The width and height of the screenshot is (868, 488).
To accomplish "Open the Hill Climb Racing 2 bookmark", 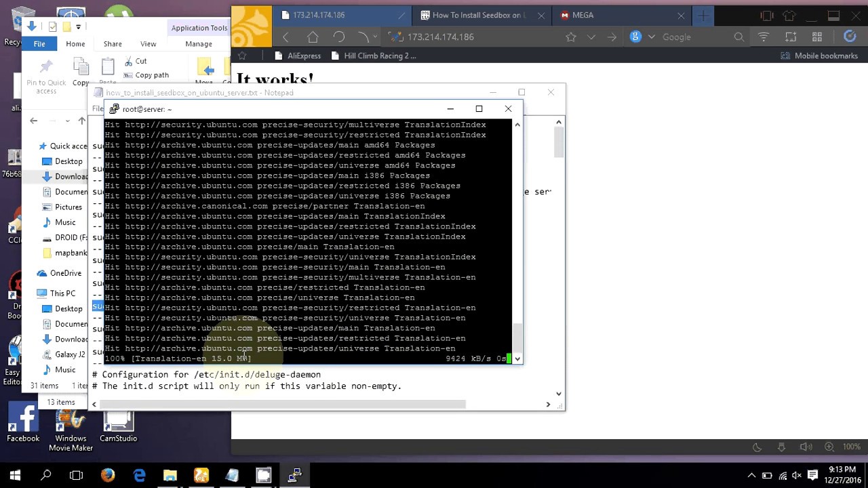I will (372, 56).
